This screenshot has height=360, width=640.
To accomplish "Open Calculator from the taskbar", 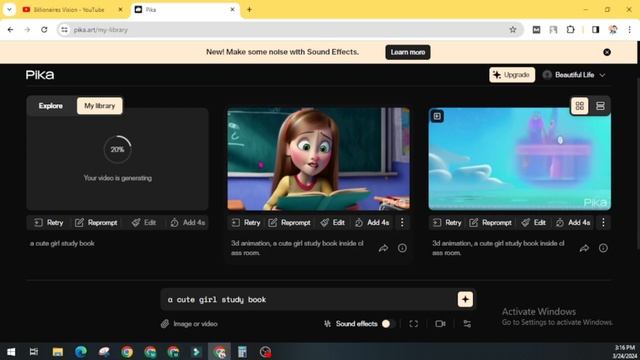I will coord(242,352).
